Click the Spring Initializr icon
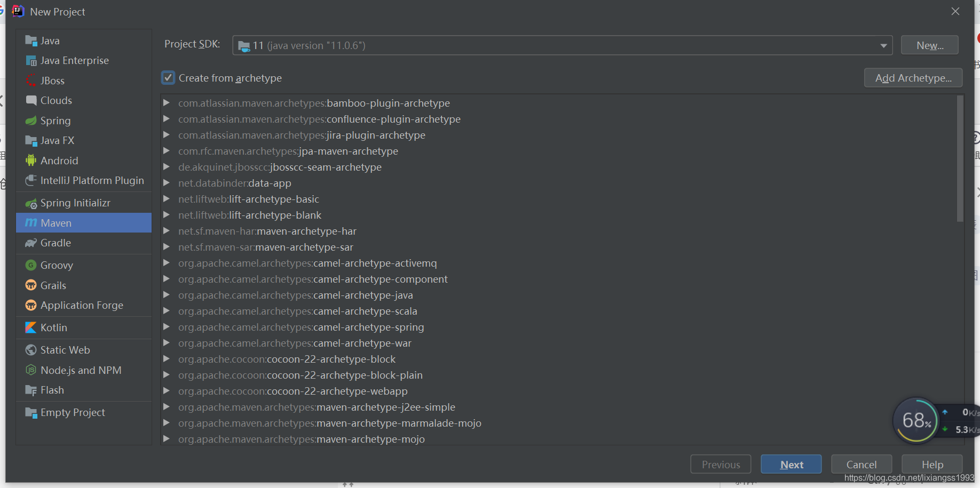The height and width of the screenshot is (488, 980). (31, 203)
